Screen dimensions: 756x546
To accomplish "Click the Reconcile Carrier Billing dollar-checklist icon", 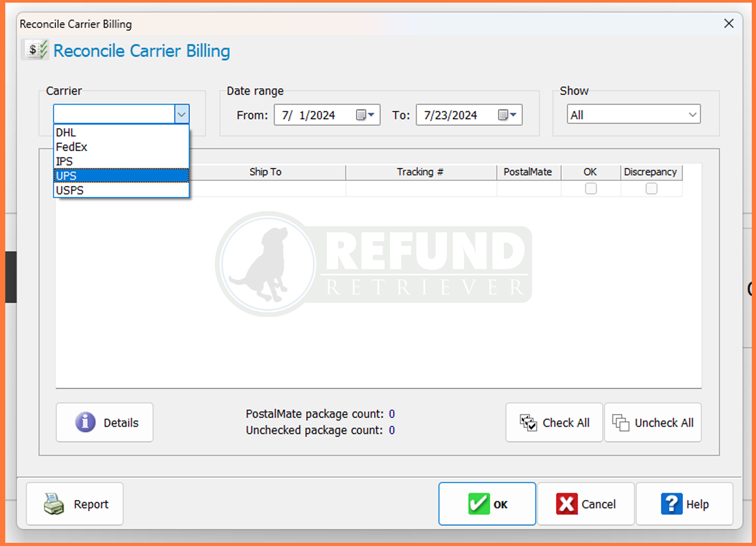I will pos(35,50).
